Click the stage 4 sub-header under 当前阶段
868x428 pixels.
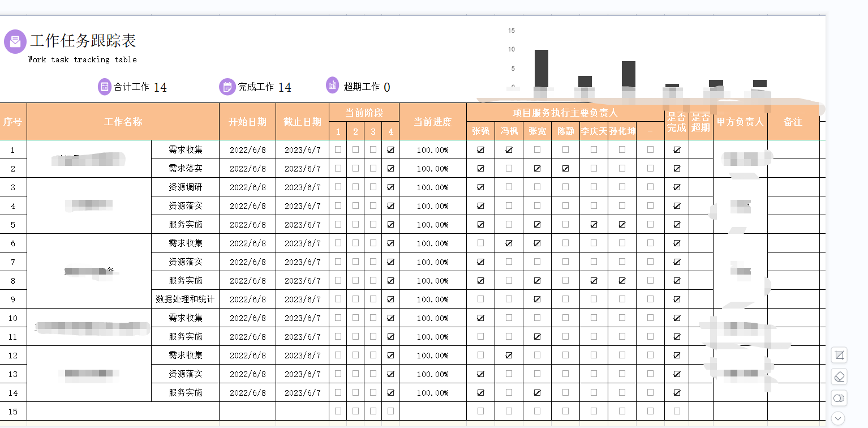point(390,131)
